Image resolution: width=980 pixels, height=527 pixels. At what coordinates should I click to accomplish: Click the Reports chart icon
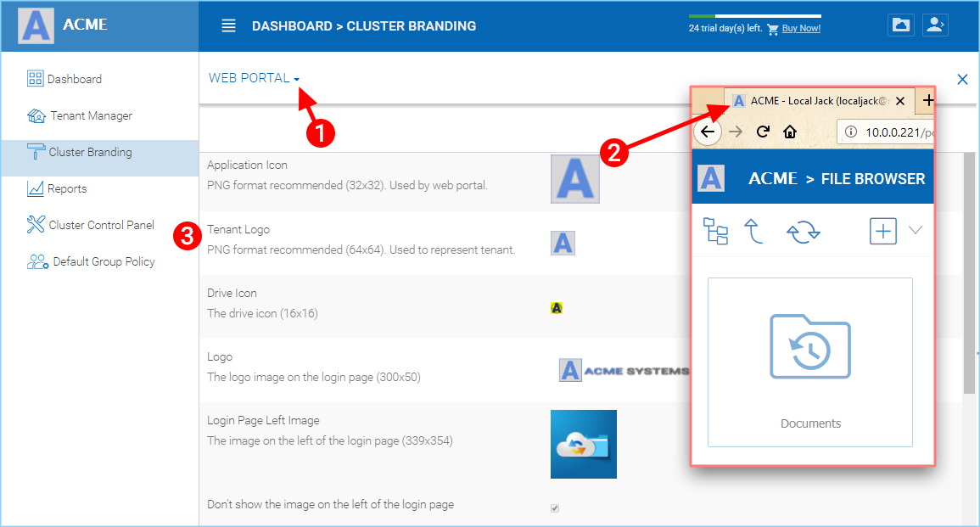click(35, 188)
